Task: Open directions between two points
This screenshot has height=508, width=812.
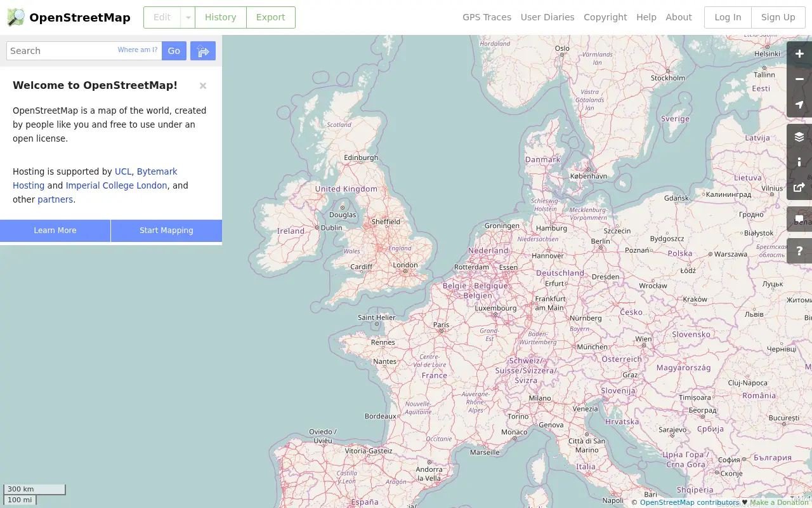Action: tap(203, 51)
